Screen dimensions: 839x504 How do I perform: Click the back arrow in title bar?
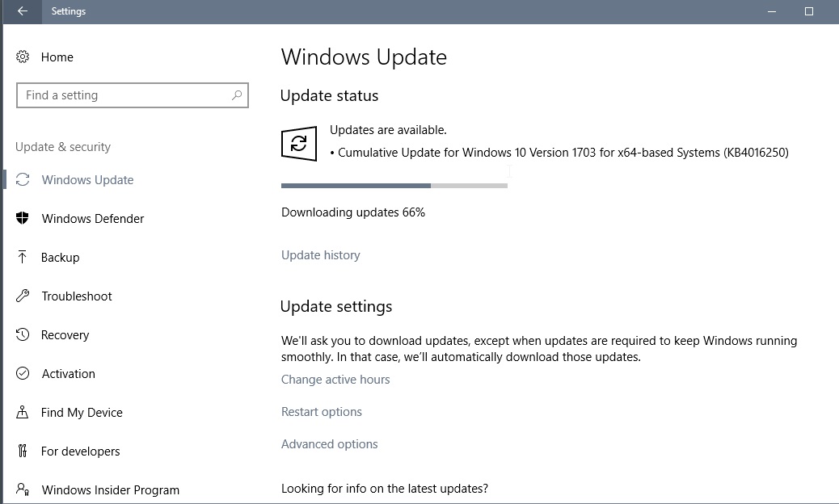point(23,11)
